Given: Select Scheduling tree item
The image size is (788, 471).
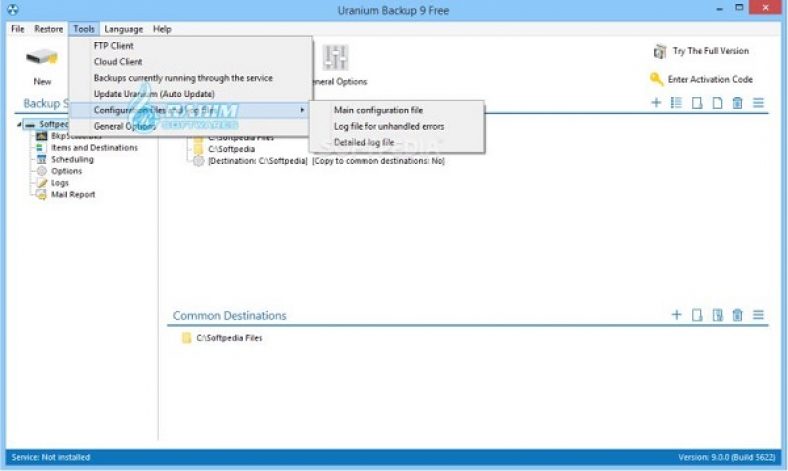Looking at the screenshot, I should tap(72, 159).
